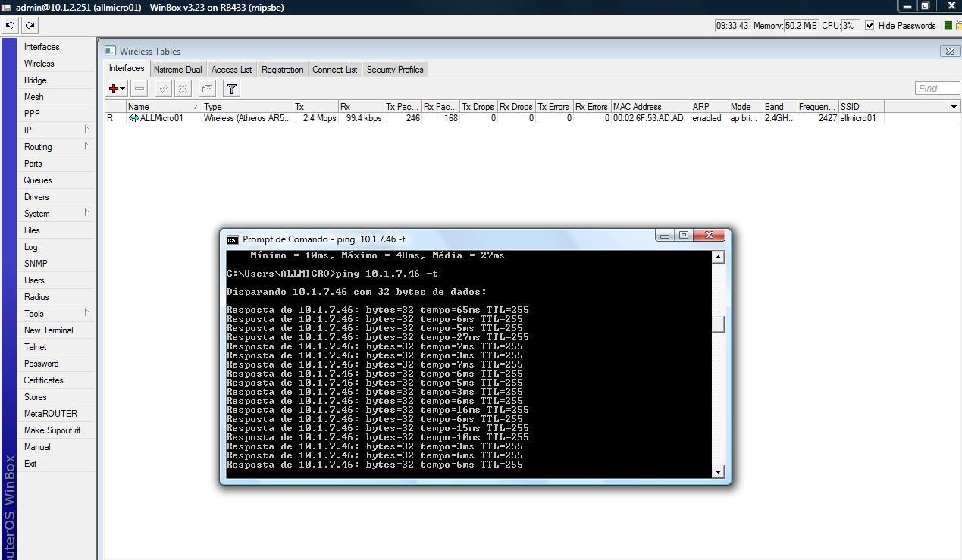The width and height of the screenshot is (962, 560).
Task: Open the dropdown arrow beside the add button
Action: 123,89
